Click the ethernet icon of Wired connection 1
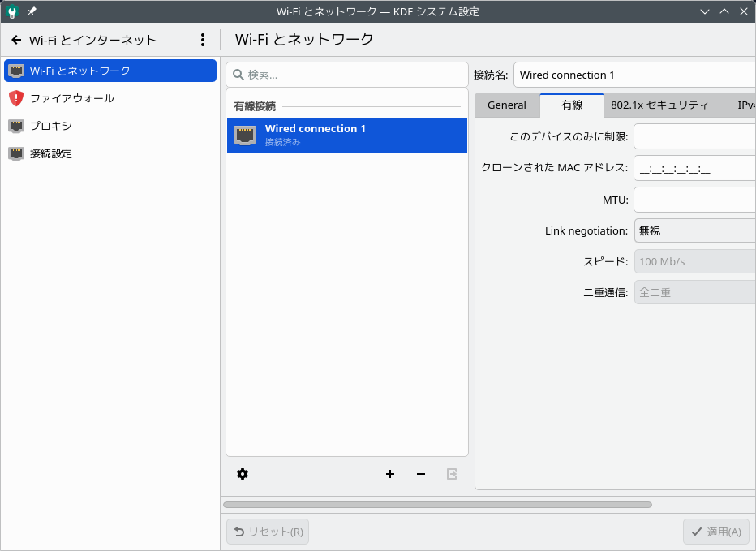 (245, 136)
